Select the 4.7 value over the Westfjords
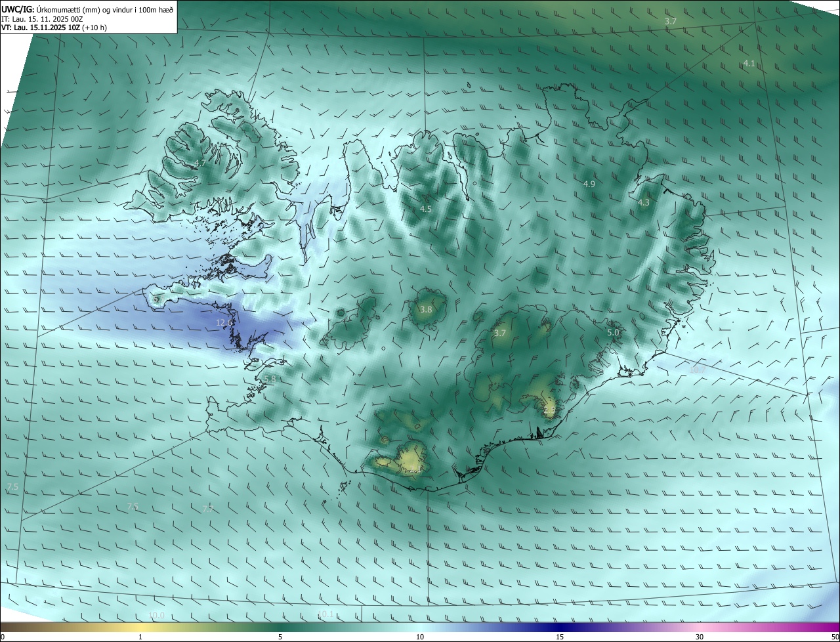840x642 pixels. [x=200, y=163]
